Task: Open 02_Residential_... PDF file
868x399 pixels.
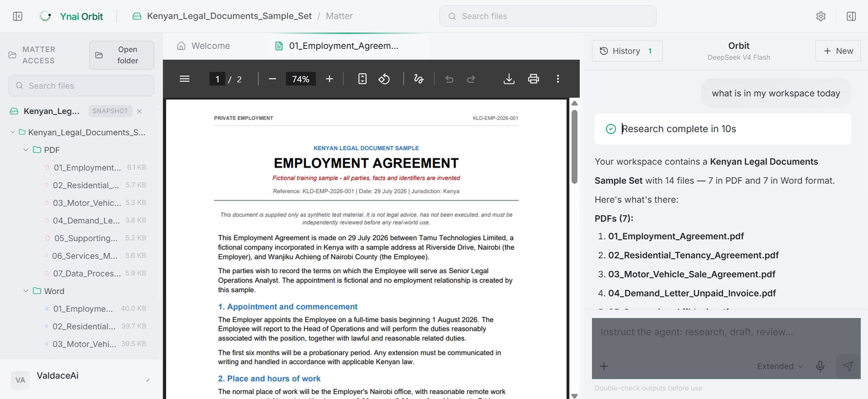Action: [x=86, y=185]
